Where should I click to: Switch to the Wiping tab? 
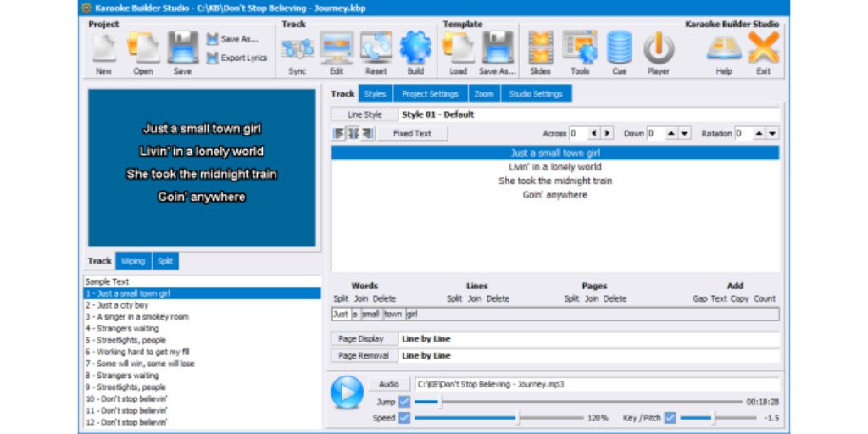(x=133, y=261)
